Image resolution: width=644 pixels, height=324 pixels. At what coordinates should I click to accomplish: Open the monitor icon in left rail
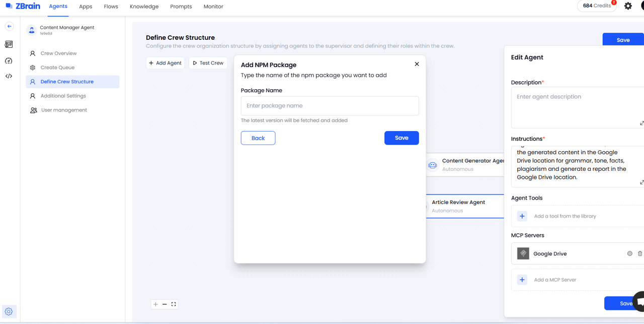click(9, 44)
